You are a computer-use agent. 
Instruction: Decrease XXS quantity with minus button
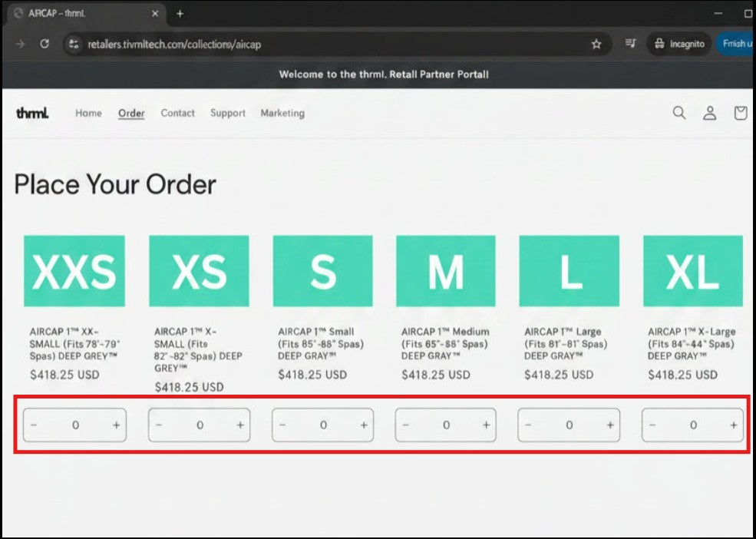[34, 425]
